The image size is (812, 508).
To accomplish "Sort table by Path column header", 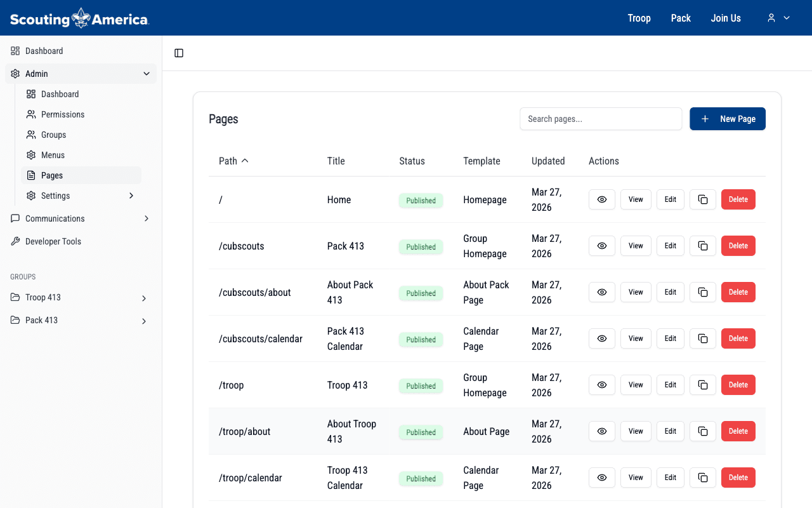I will [233, 161].
